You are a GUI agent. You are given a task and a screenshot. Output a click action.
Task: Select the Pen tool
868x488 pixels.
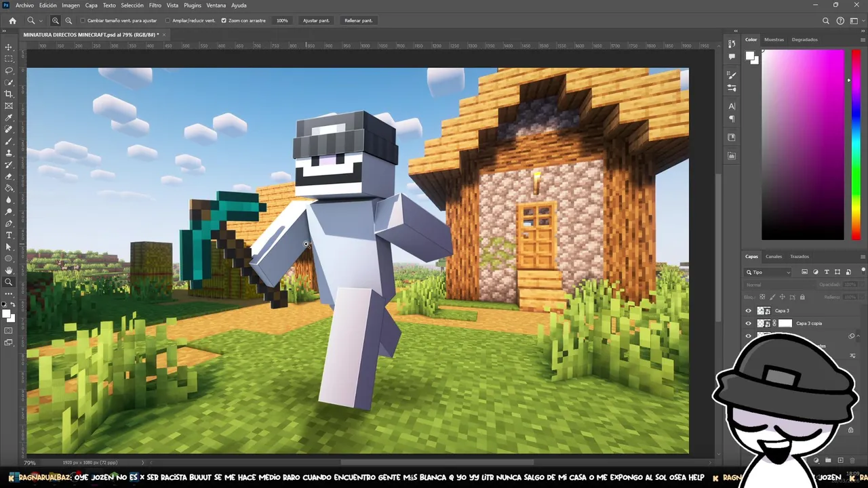[x=9, y=223]
